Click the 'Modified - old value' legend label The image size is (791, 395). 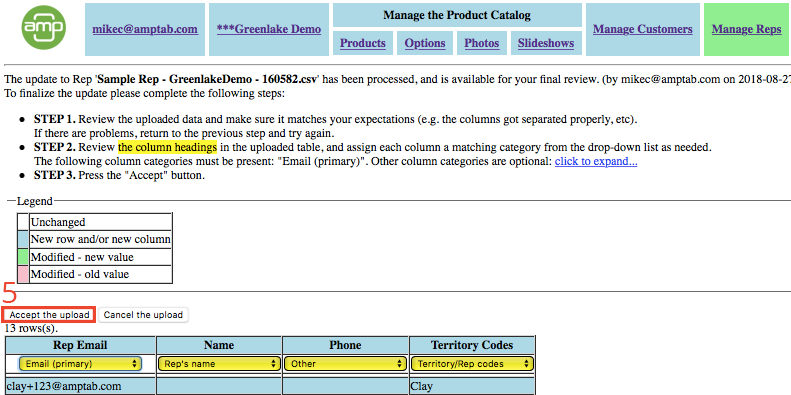pyautogui.click(x=80, y=274)
